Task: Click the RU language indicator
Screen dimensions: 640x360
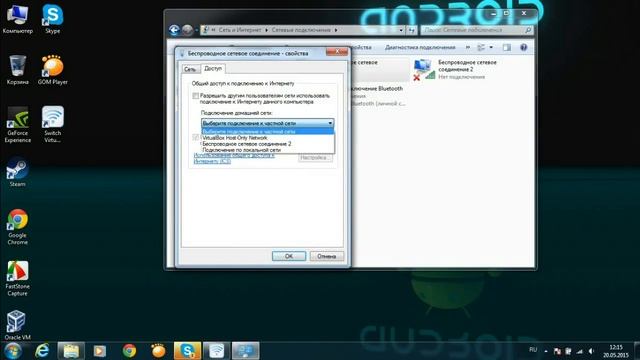Action: click(x=533, y=350)
